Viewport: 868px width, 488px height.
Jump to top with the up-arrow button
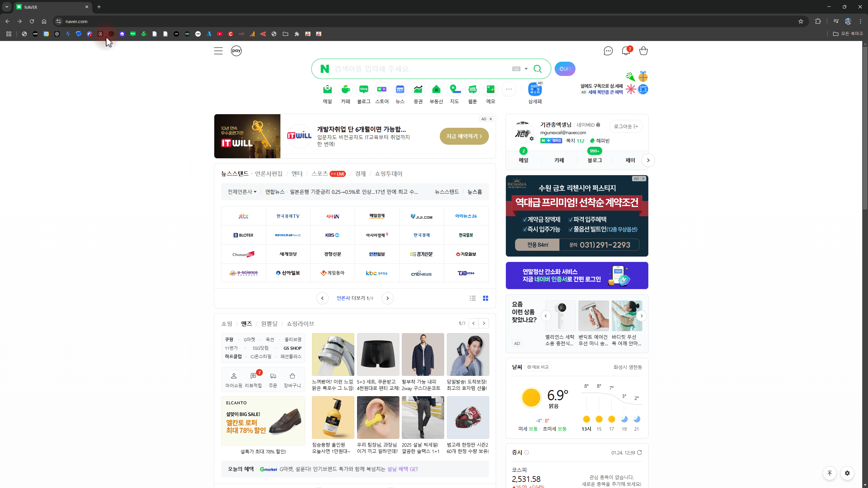(x=830, y=473)
